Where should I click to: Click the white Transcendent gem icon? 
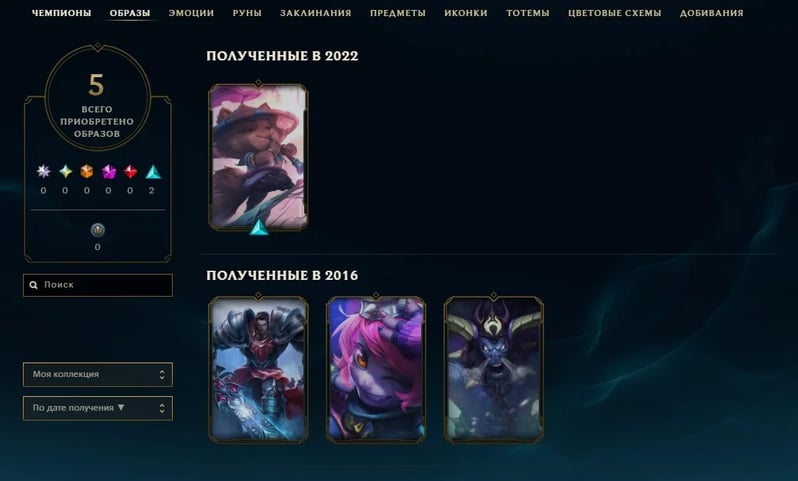point(43,172)
